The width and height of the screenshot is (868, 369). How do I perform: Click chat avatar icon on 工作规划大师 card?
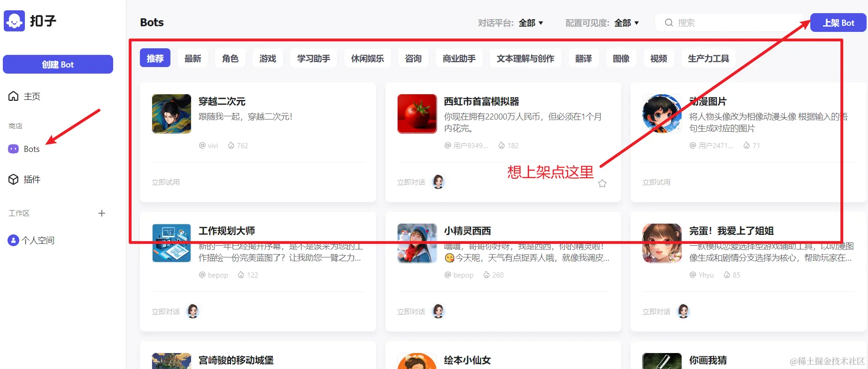(193, 311)
